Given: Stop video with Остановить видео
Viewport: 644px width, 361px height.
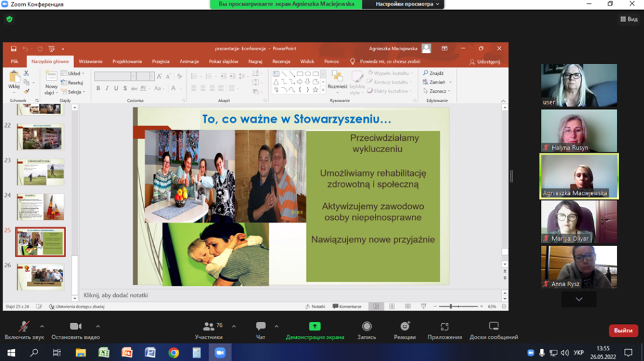Looking at the screenshot, I should click(x=76, y=326).
